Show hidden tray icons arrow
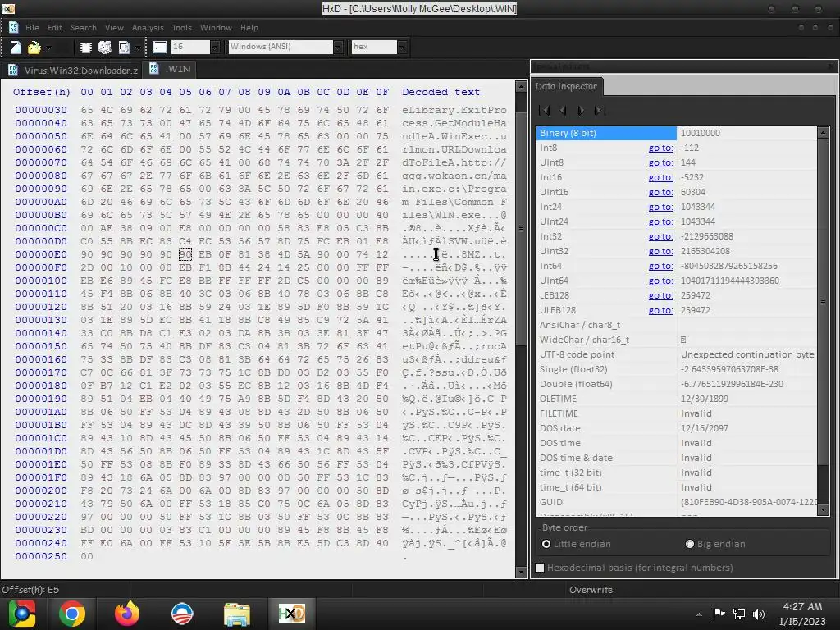The image size is (840, 630). [x=699, y=614]
